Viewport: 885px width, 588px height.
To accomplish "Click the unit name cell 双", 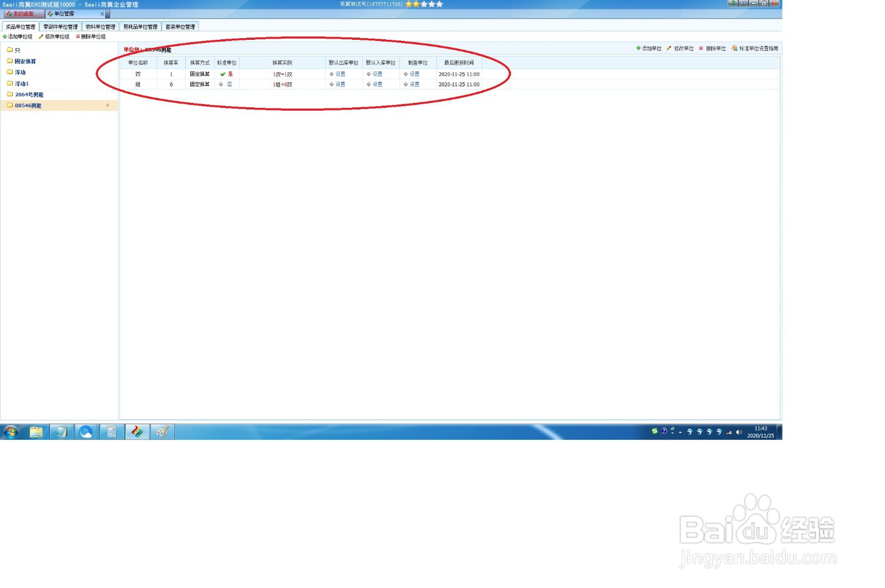I will 138,74.
